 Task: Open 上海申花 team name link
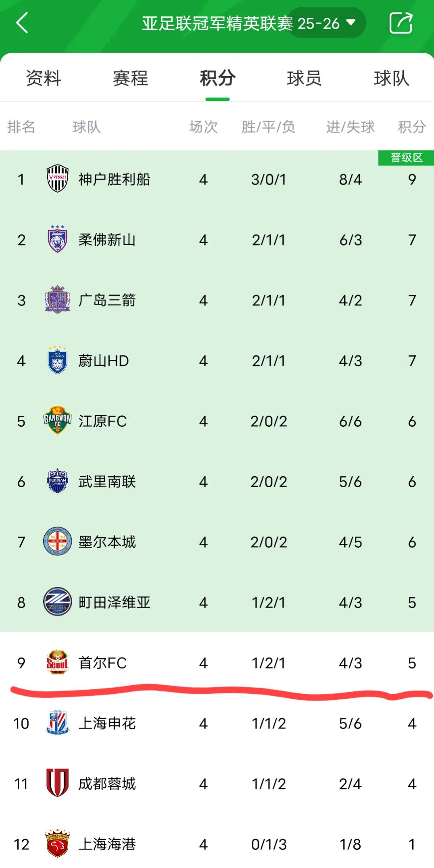click(107, 723)
